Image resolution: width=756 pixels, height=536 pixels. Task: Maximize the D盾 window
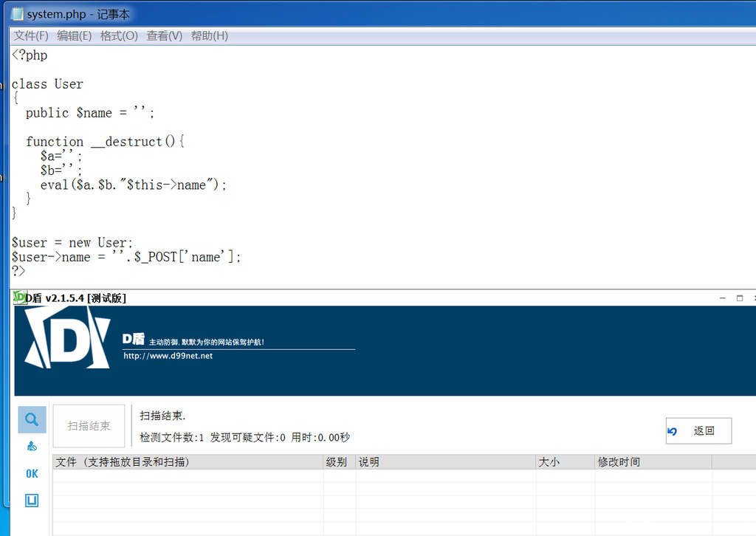coord(740,298)
